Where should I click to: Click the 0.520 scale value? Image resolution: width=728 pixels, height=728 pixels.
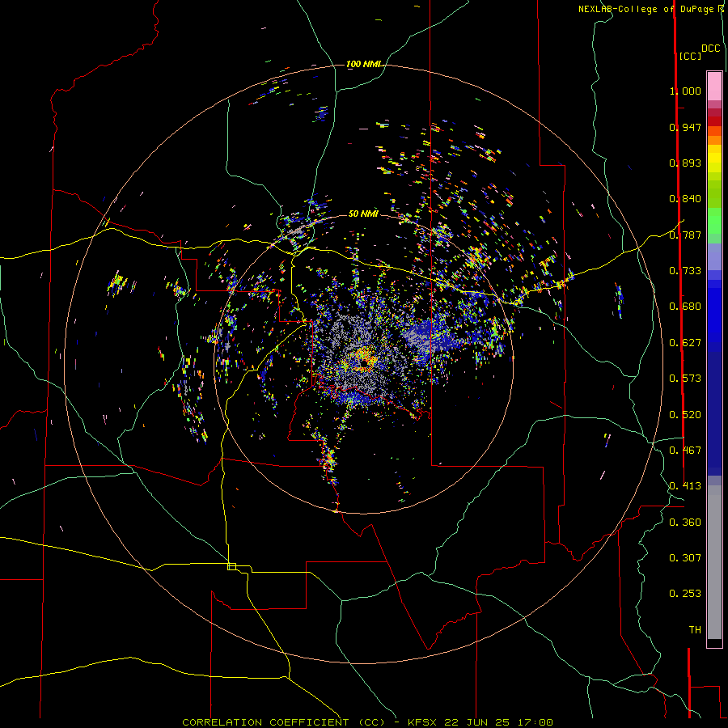click(685, 415)
